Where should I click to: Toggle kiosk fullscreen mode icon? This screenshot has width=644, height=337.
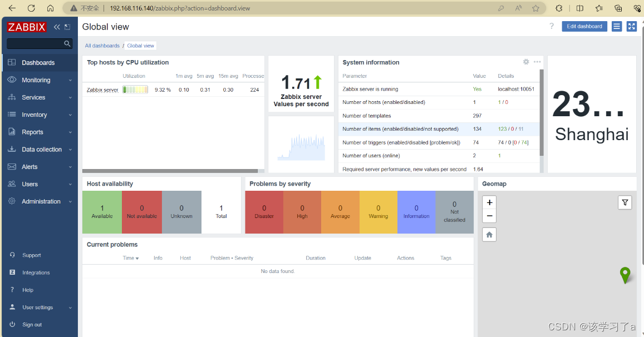pos(632,26)
